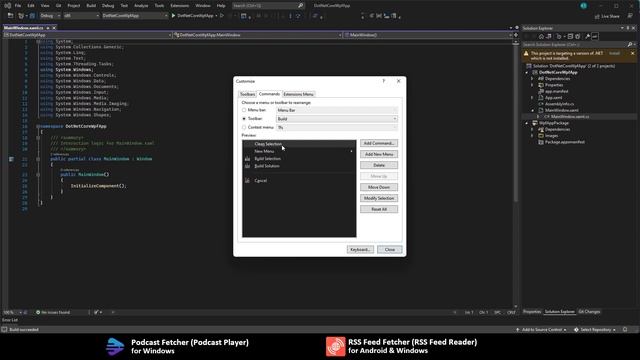
Task: Open the Build menu
Action: point(91,6)
